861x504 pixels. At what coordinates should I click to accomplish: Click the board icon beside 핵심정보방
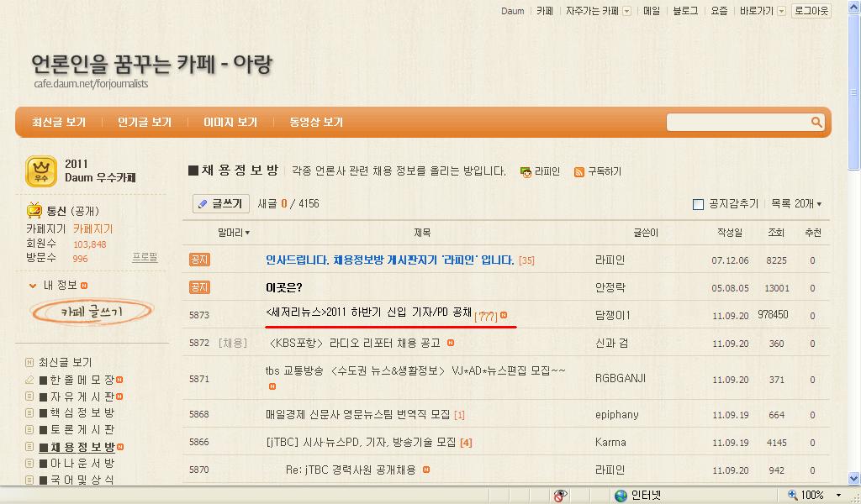29,413
